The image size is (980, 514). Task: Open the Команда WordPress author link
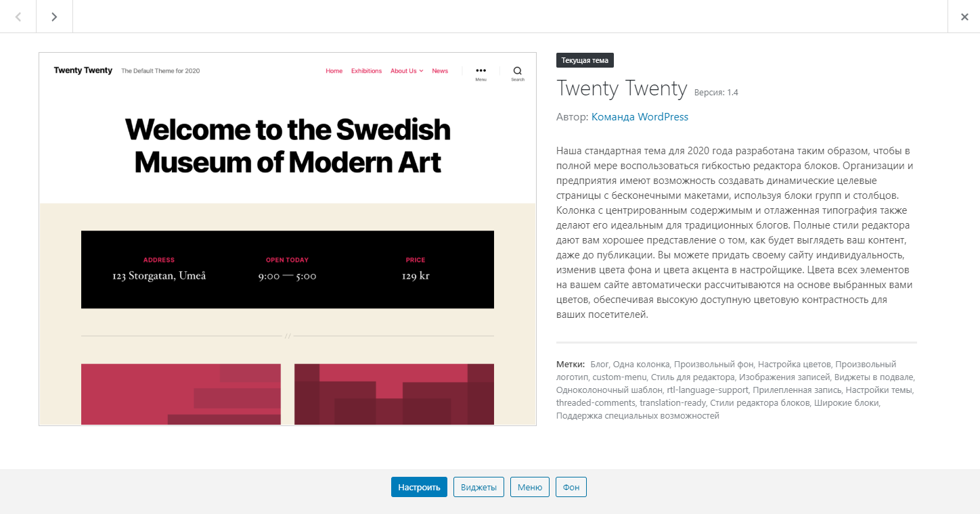point(640,117)
